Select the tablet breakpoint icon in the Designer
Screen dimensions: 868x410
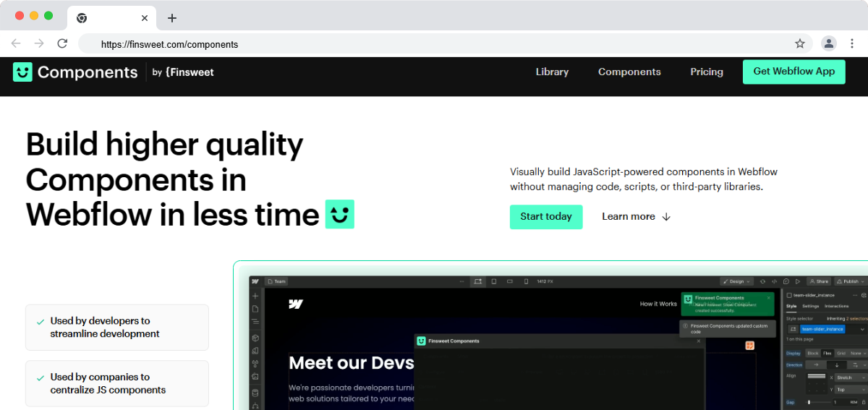(494, 281)
